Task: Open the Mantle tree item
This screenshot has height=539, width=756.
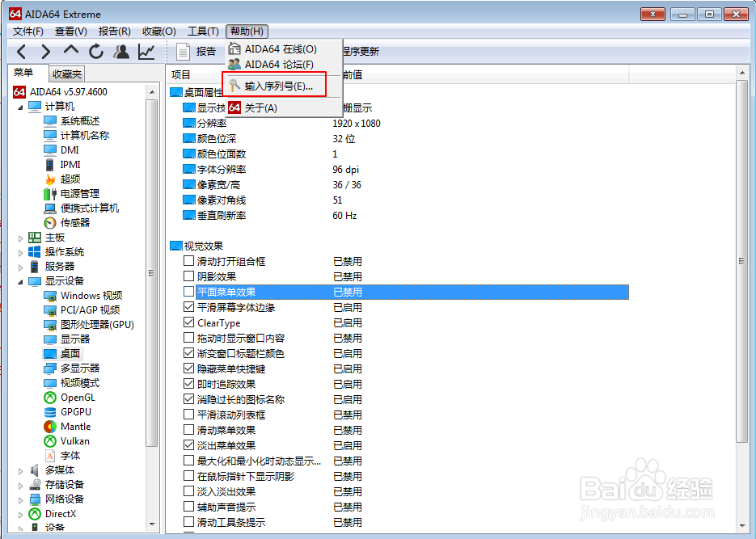Action: pyautogui.click(x=67, y=427)
